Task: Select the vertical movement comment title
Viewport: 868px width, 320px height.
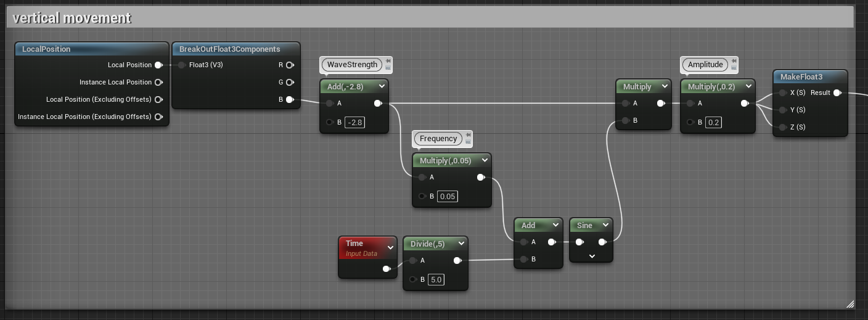Action: [72, 18]
